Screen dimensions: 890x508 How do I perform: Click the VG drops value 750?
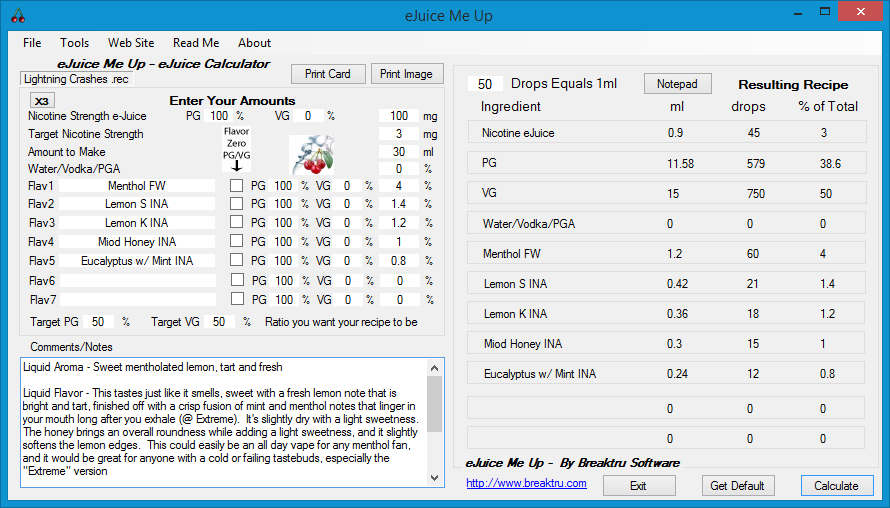coord(755,194)
